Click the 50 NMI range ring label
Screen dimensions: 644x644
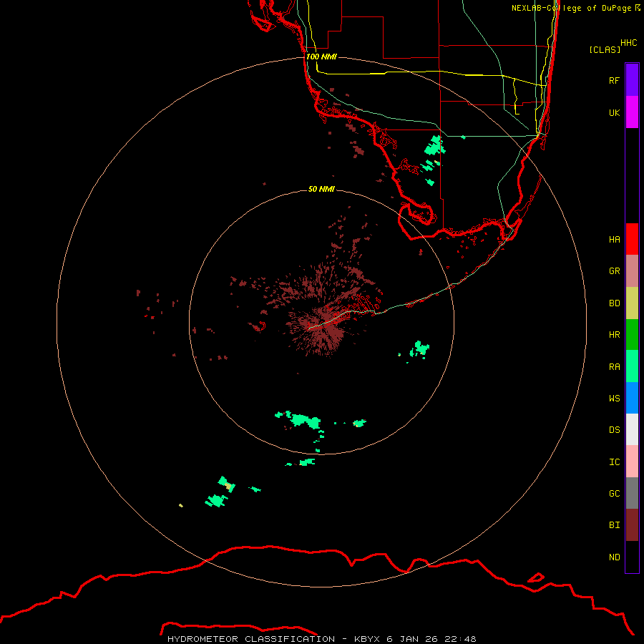click(x=321, y=189)
